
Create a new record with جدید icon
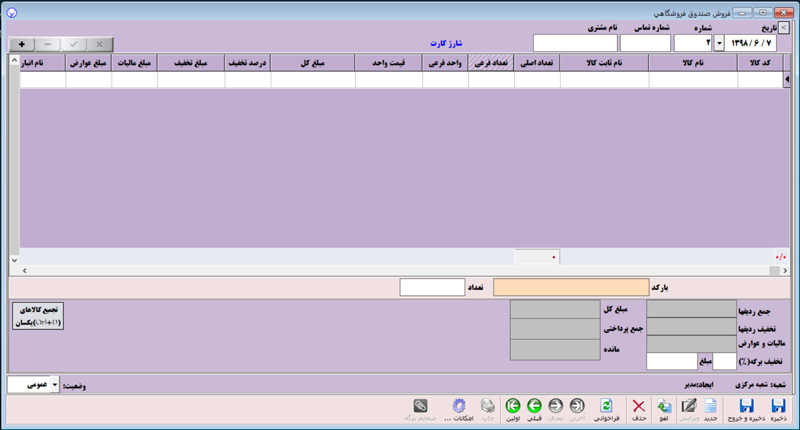708,406
